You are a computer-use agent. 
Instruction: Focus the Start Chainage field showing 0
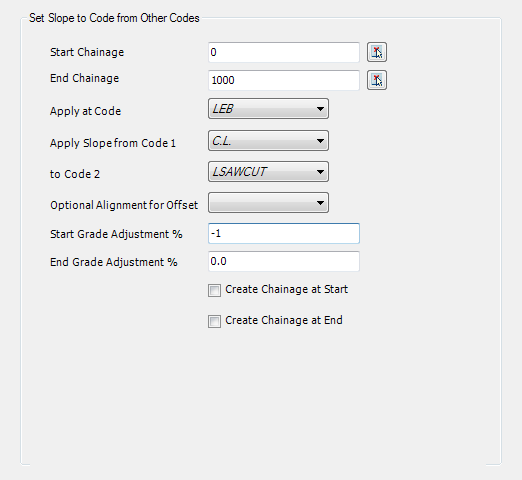[284, 52]
